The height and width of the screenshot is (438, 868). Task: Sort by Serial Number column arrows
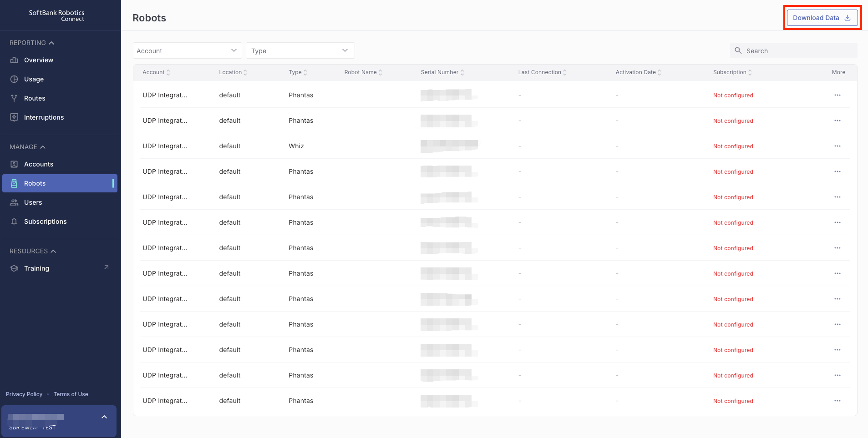point(462,72)
